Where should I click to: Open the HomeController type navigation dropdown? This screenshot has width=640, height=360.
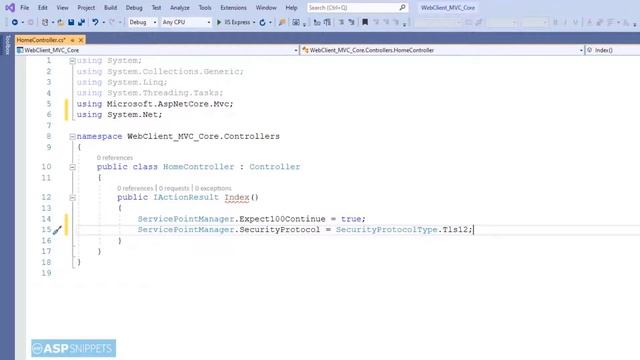coord(442,50)
